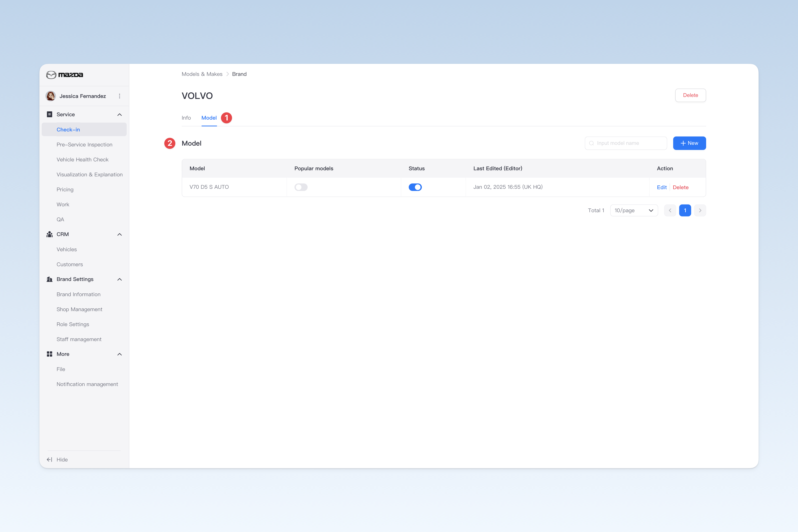Delete the V70 D5 S AUTO row
Screen dimensions: 798x532
point(681,187)
